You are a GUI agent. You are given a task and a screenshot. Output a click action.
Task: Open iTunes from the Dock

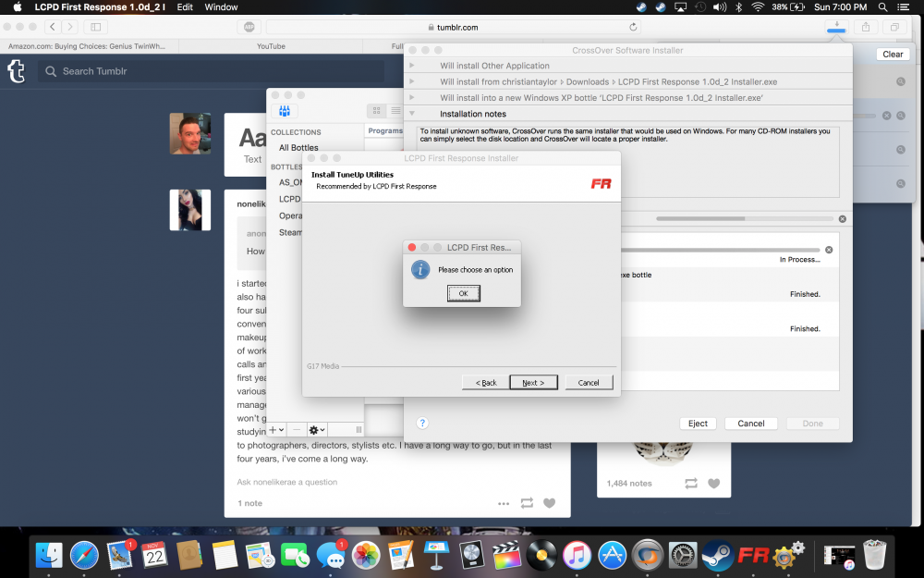pyautogui.click(x=577, y=555)
